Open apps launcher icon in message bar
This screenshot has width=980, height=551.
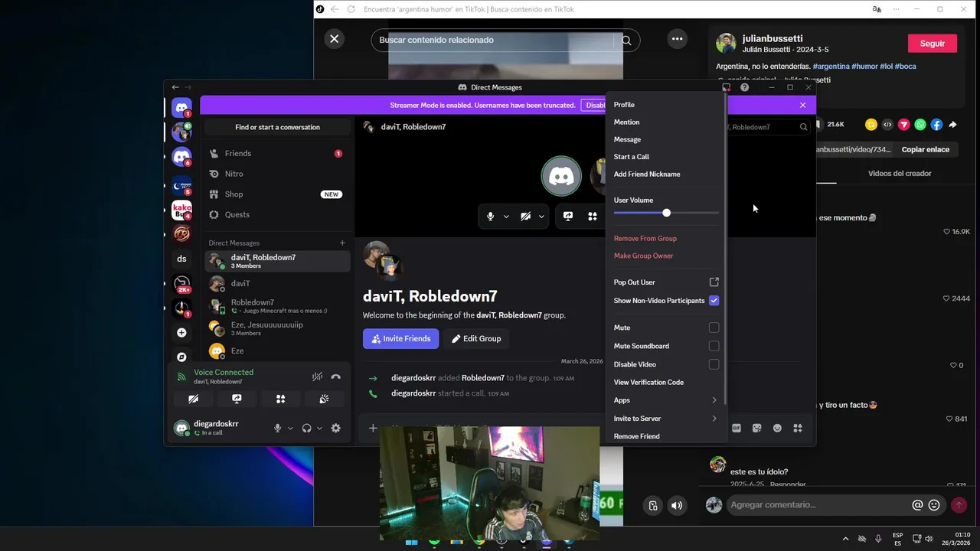[798, 429]
